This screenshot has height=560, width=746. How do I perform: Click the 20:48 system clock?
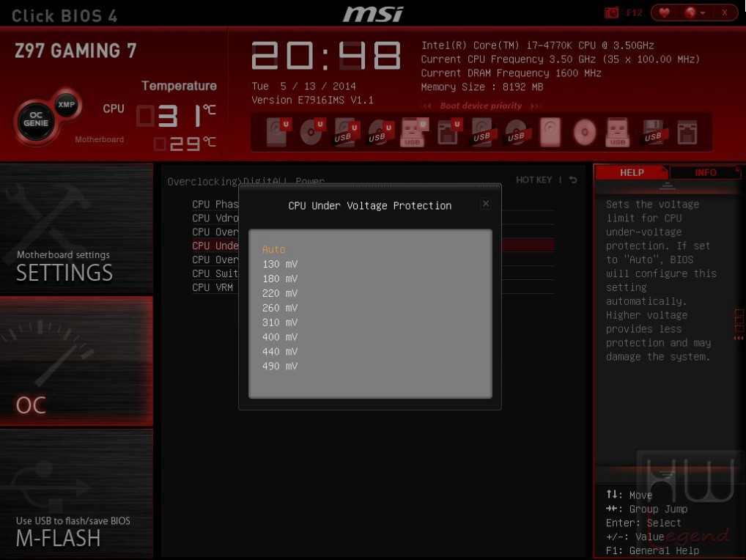pyautogui.click(x=326, y=56)
